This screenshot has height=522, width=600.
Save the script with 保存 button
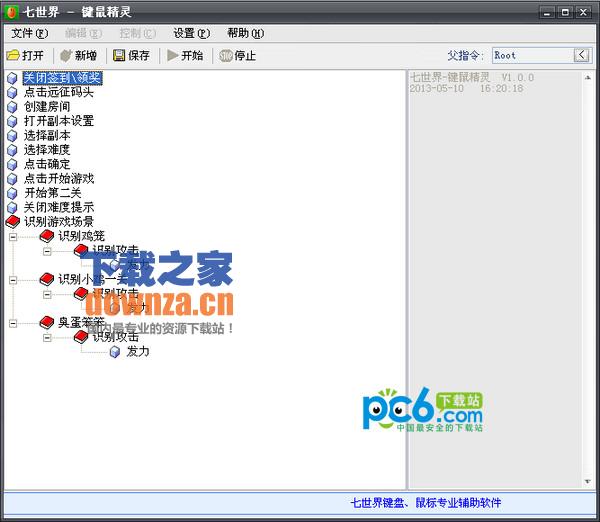(x=132, y=55)
